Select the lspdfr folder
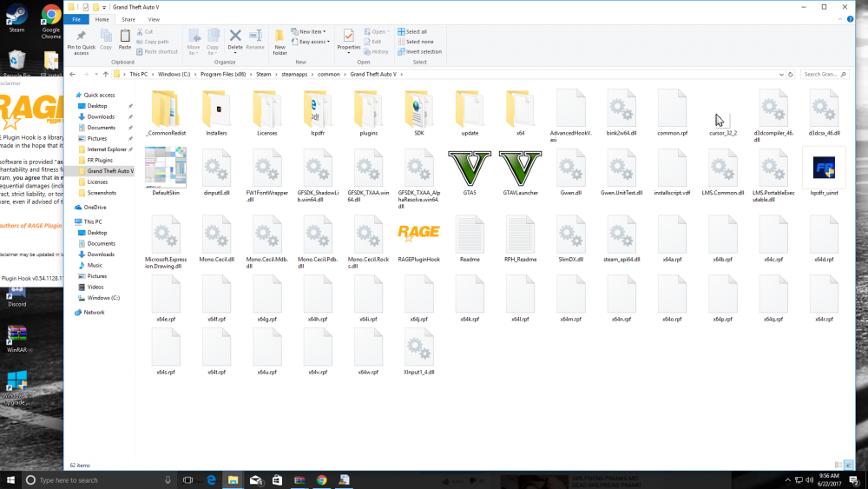868x489 pixels. (x=318, y=109)
